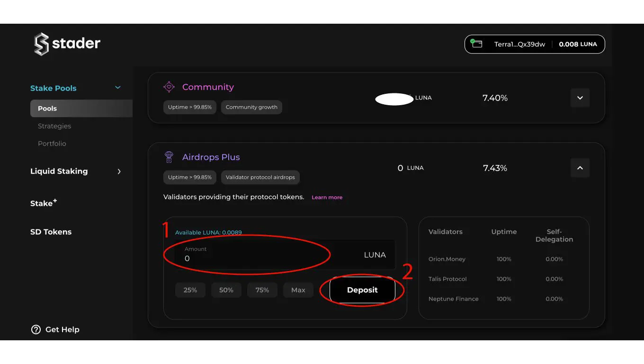Screen dimensions: 644x364
Task: Open SD Tokens page
Action: pos(51,232)
